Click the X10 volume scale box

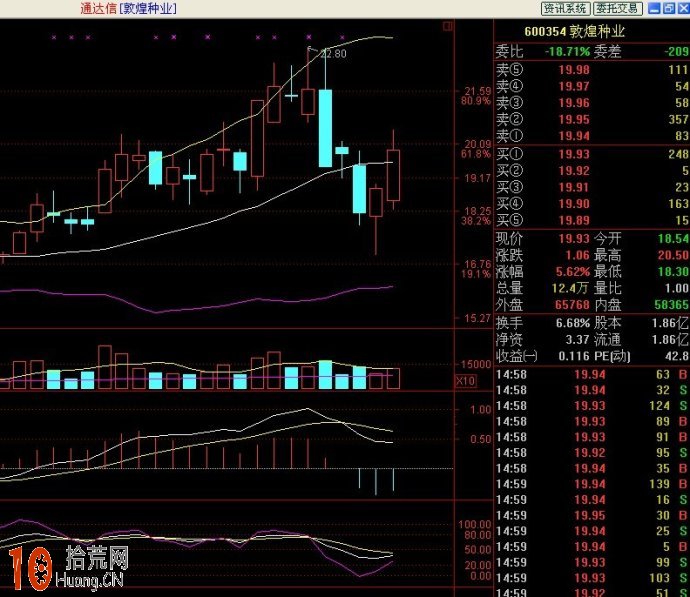point(465,381)
